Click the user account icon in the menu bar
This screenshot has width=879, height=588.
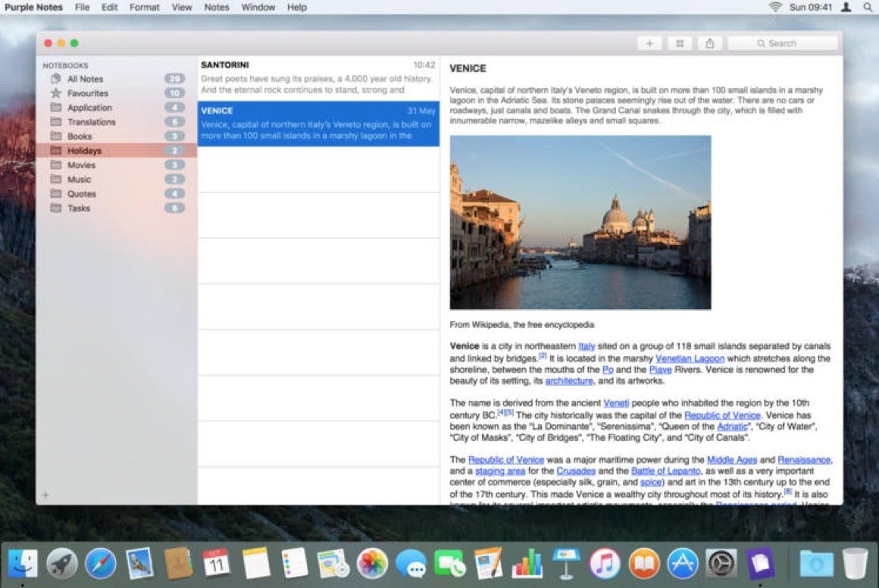coord(846,8)
